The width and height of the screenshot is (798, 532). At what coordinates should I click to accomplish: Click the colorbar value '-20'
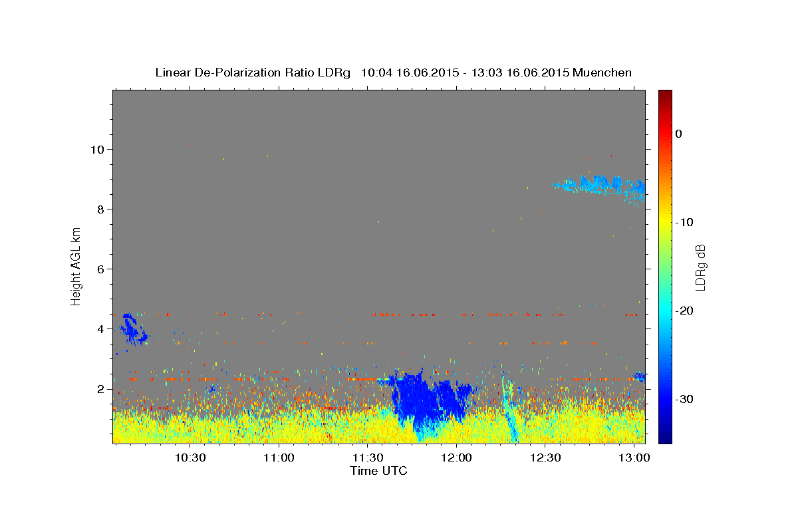pyautogui.click(x=685, y=311)
